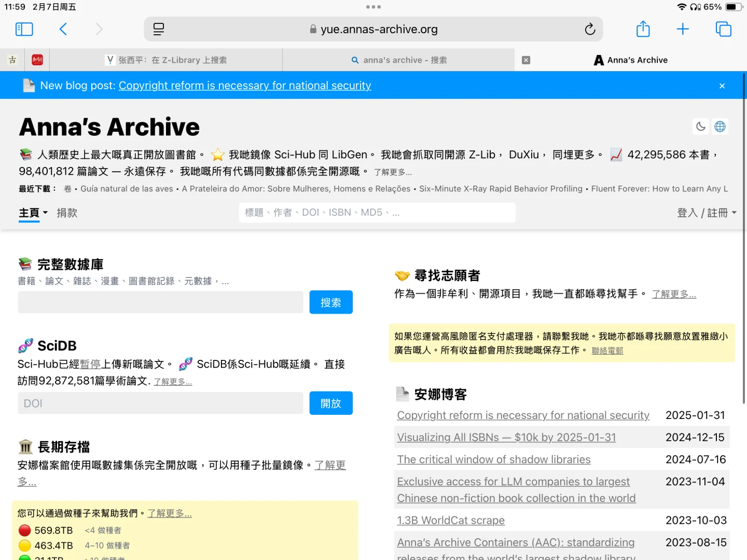Click the blue 開放 button

(x=331, y=403)
